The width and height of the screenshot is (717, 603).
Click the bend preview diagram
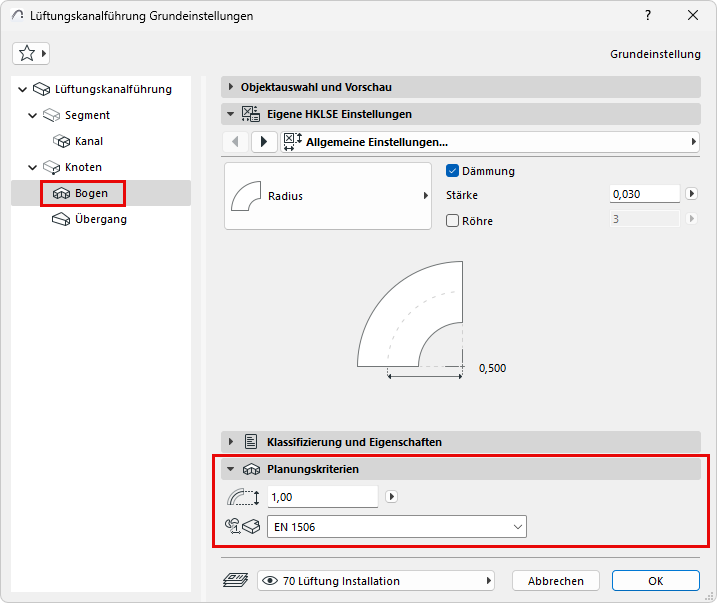[x=410, y=320]
